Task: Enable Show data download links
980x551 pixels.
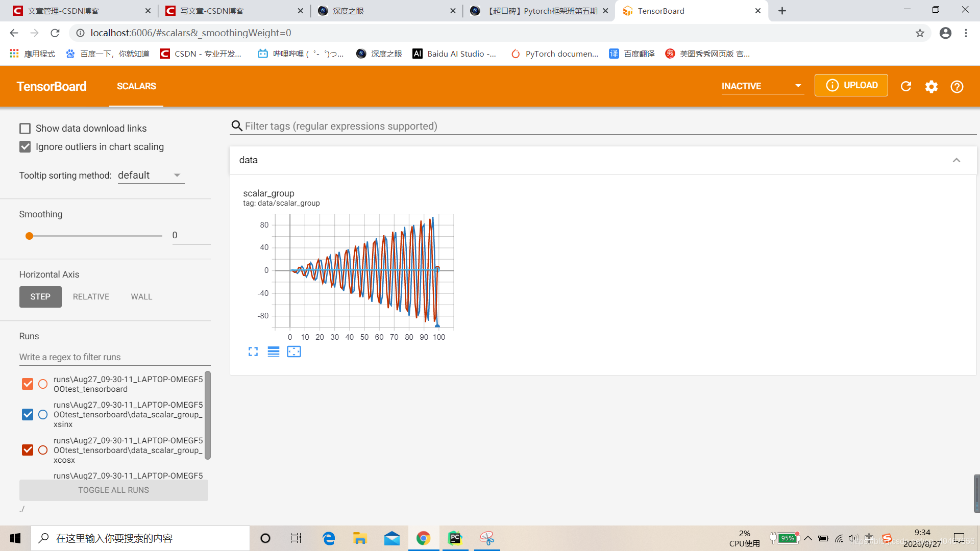Action: point(25,129)
